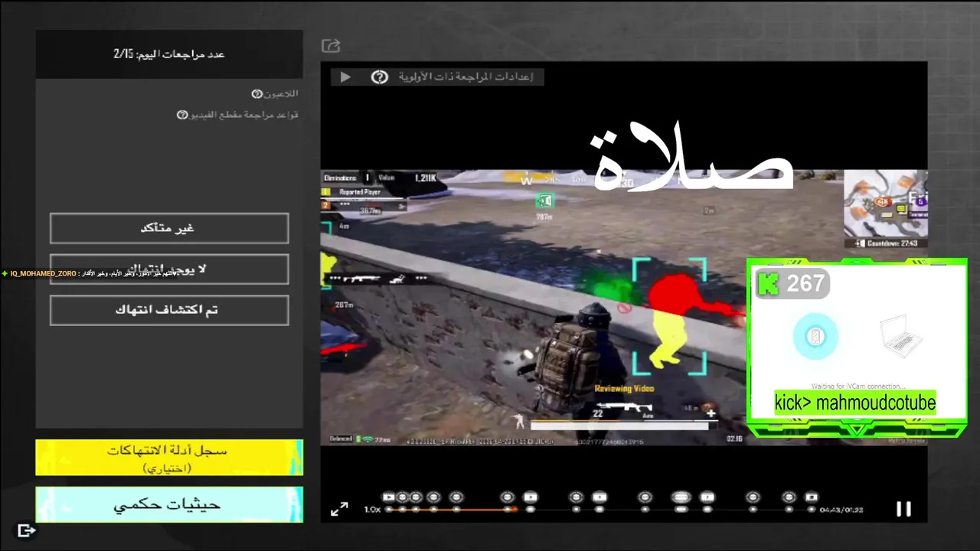Screen dimensions: 980x551
Task: Click قواعد مراجعة مقطع الفيديو rules link
Action: coord(244,115)
